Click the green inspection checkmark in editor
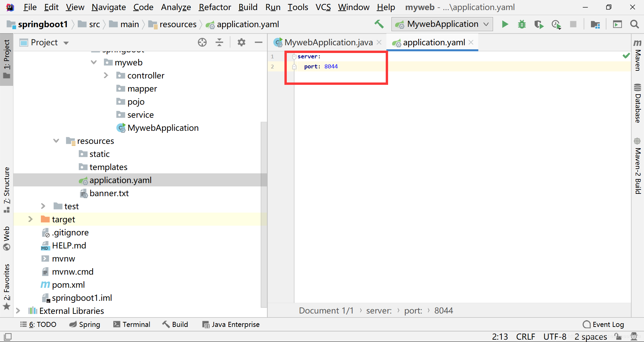This screenshot has width=644, height=342. point(626,56)
